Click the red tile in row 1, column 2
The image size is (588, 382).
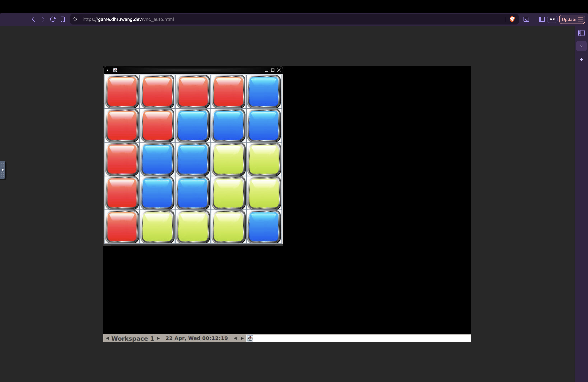158,92
